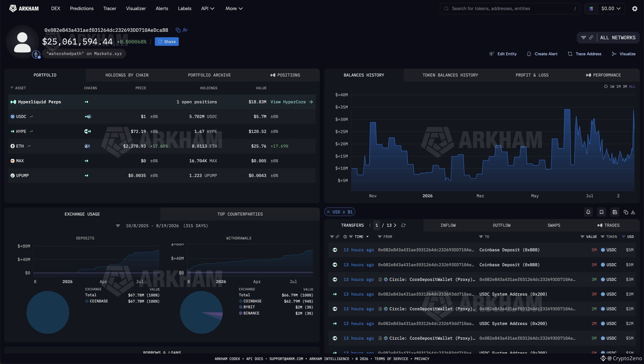The width and height of the screenshot is (644, 364).
Task: Go to next transfers page
Action: 395,225
